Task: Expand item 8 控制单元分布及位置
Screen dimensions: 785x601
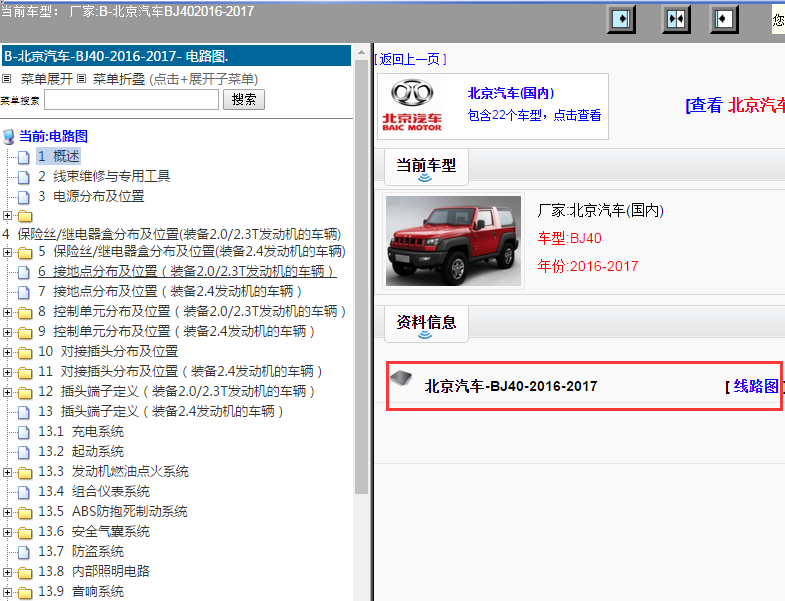Action: pos(7,312)
